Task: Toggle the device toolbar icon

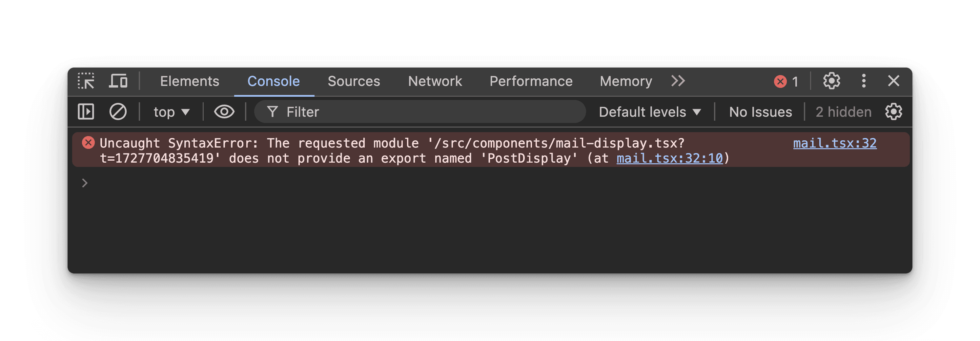Action: pyautogui.click(x=118, y=81)
